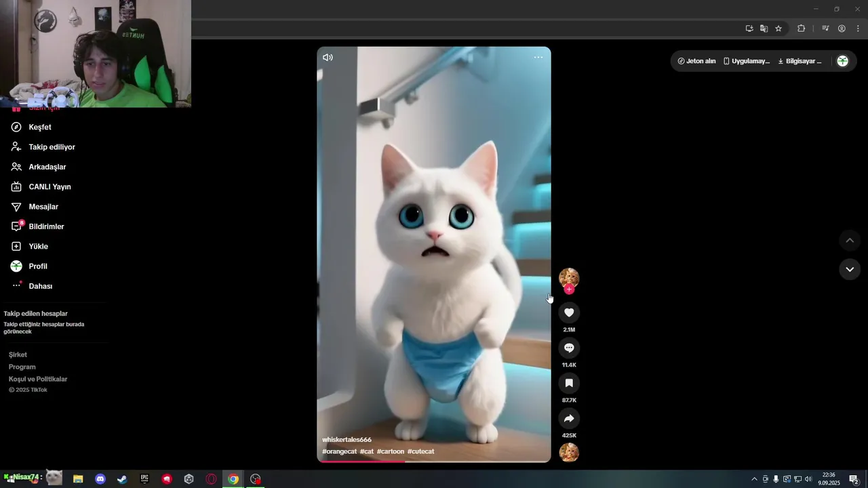Open the Chrome three-dot menu
The image size is (868, 488).
tap(858, 28)
